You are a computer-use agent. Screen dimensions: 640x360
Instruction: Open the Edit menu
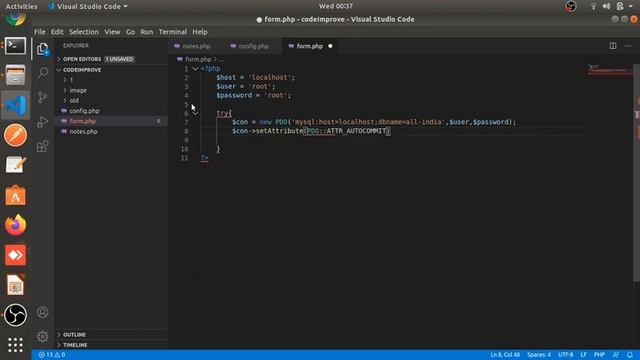57,32
